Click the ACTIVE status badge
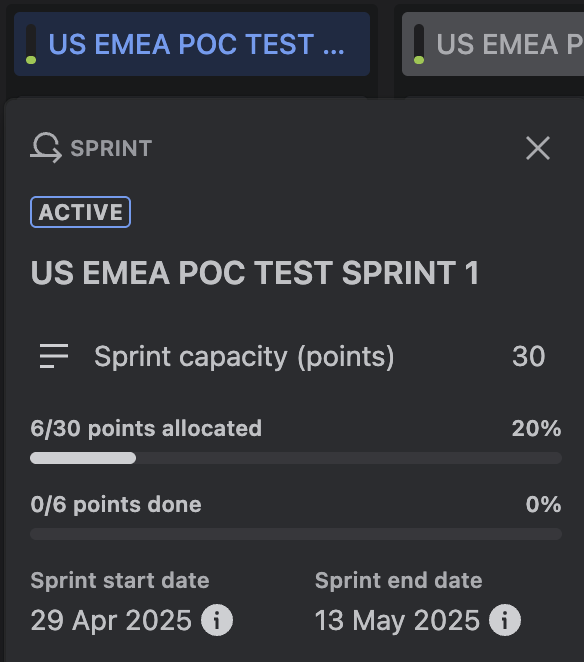The width and height of the screenshot is (584, 662). pos(80,212)
